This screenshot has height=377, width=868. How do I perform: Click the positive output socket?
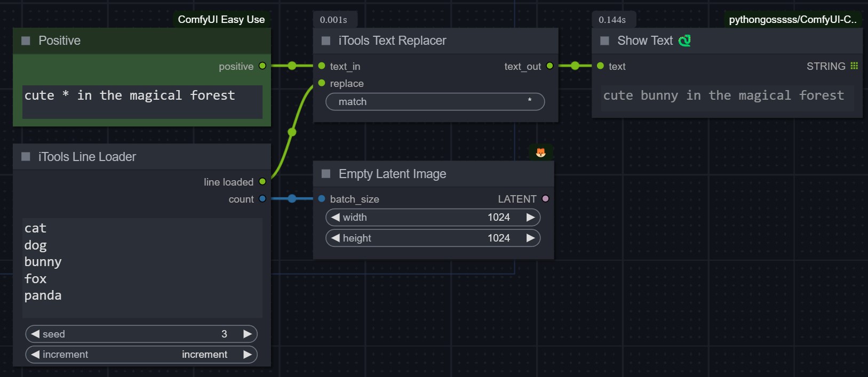pyautogui.click(x=262, y=66)
